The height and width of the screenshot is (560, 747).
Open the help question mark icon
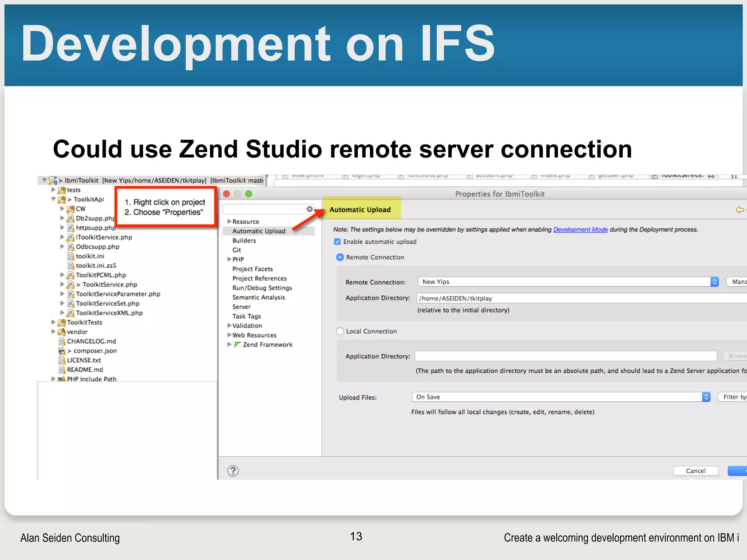pos(233,471)
